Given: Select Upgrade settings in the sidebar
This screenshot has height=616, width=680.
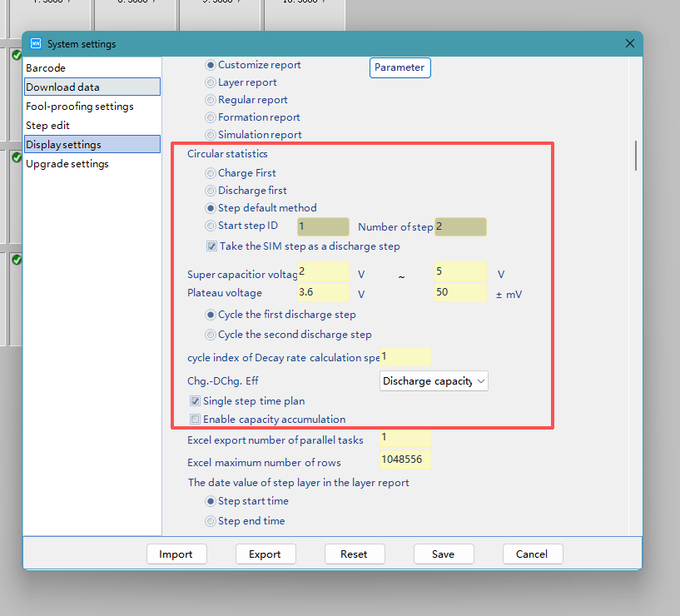Looking at the screenshot, I should pos(67,163).
